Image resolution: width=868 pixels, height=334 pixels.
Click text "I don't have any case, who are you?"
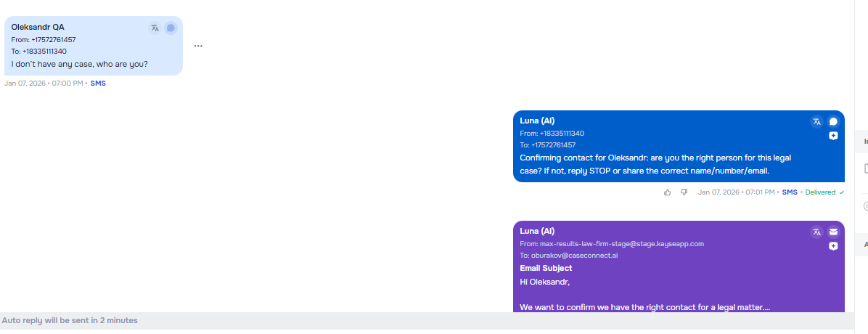pos(79,64)
